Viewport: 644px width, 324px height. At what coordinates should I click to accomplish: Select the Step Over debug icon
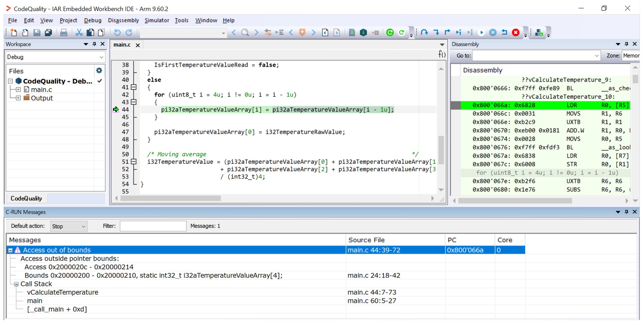[424, 32]
